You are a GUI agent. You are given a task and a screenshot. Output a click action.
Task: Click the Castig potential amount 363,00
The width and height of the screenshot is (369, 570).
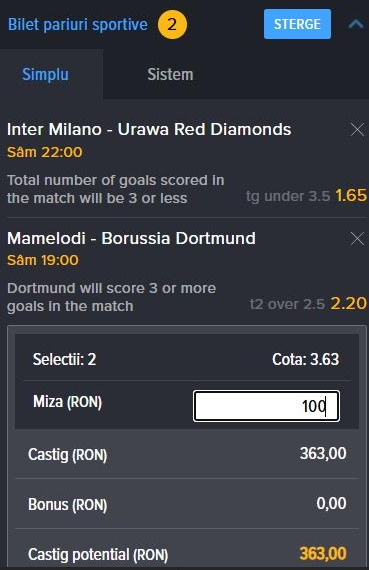(x=323, y=554)
